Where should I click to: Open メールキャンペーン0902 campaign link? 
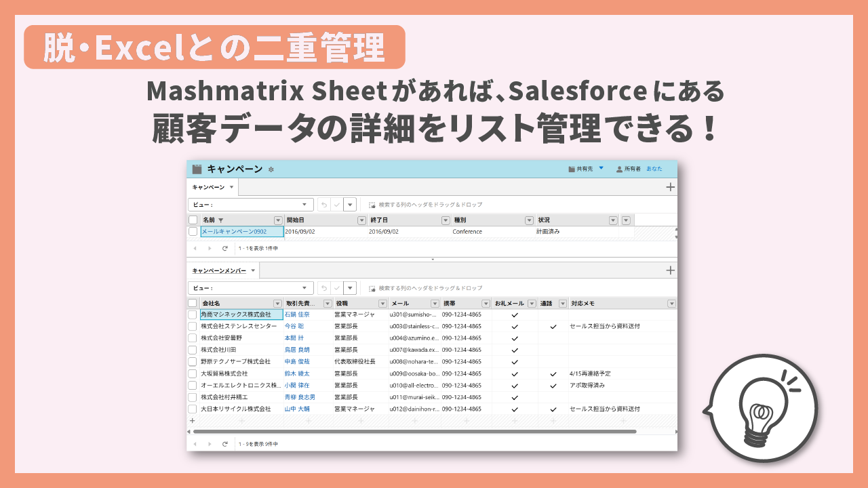click(x=235, y=232)
